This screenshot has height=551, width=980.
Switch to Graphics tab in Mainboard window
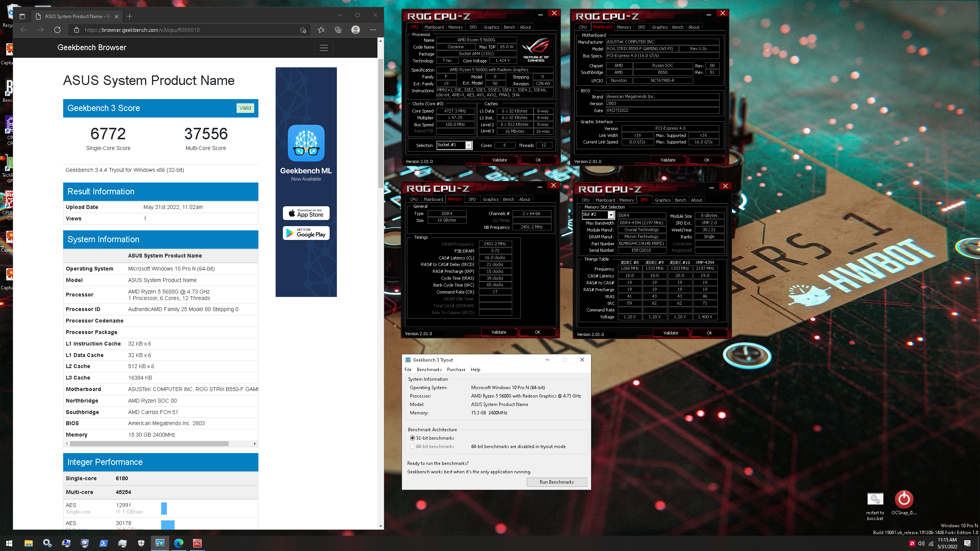point(660,27)
